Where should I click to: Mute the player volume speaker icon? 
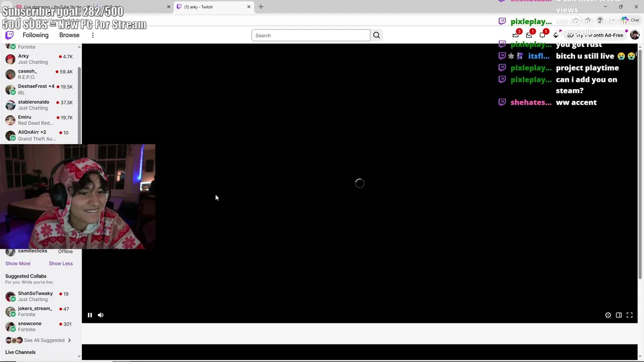coord(101,315)
